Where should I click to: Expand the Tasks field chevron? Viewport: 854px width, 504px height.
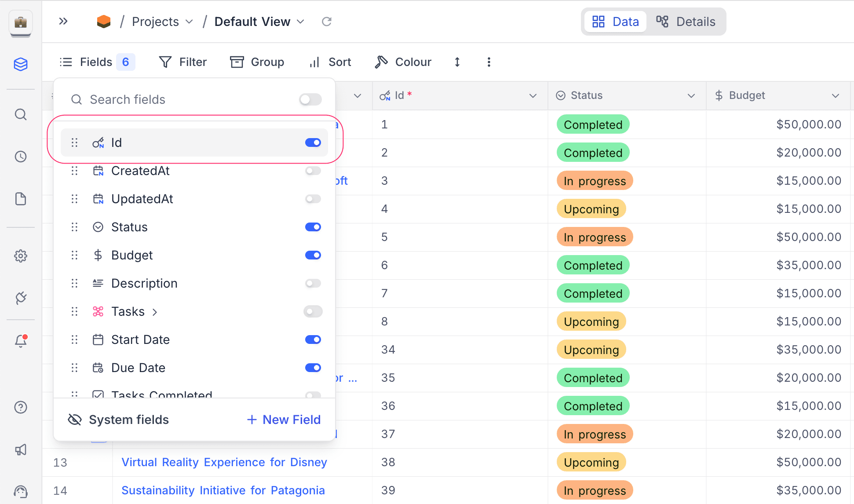[155, 312]
